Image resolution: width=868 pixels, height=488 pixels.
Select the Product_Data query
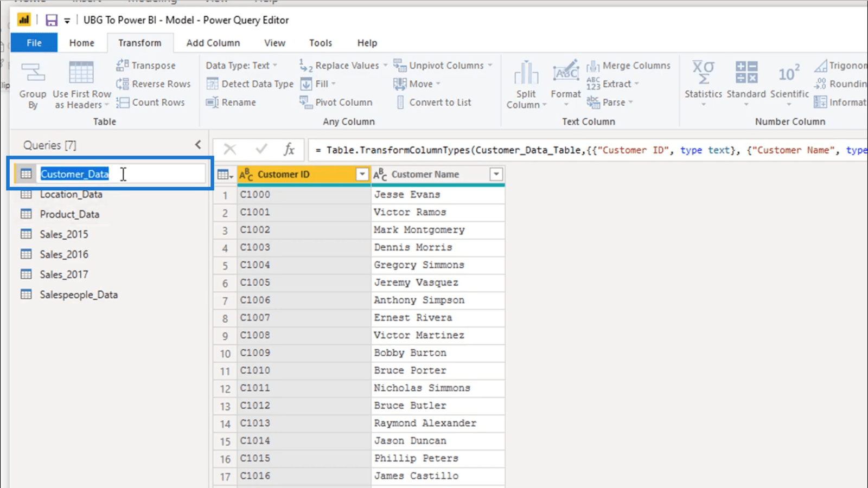point(69,214)
